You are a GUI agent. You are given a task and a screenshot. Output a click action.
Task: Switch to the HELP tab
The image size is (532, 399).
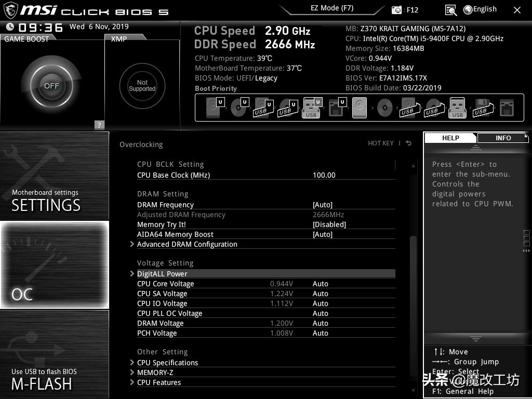pyautogui.click(x=450, y=138)
